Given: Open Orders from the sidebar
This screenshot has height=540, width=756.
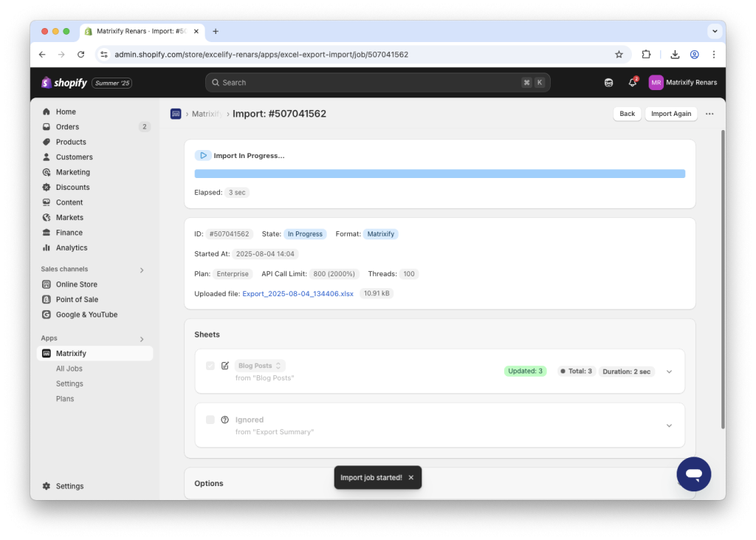Looking at the screenshot, I should tap(66, 126).
